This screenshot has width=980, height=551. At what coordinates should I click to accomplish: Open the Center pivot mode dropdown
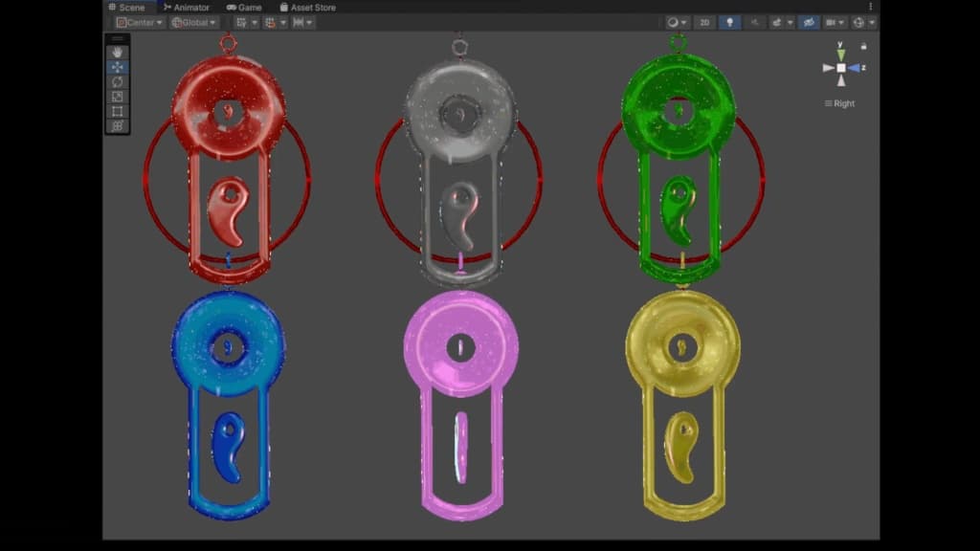(140, 22)
